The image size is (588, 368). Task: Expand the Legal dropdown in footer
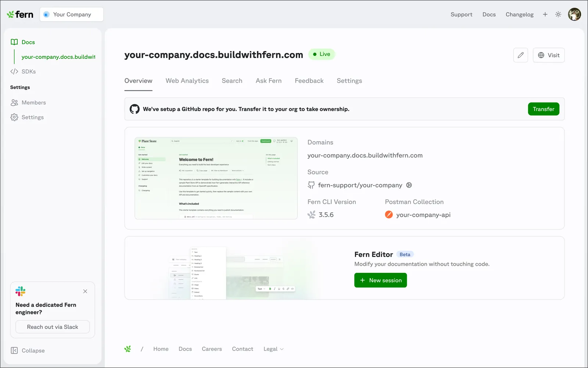tap(273, 349)
